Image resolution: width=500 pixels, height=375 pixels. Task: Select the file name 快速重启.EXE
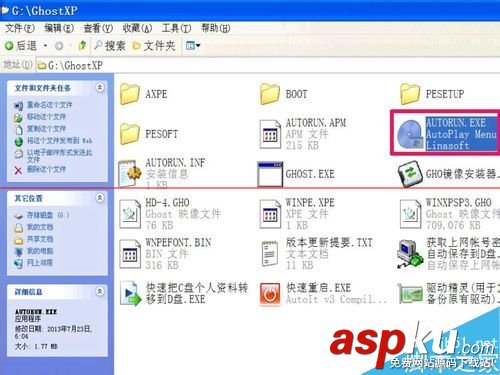click(x=319, y=288)
